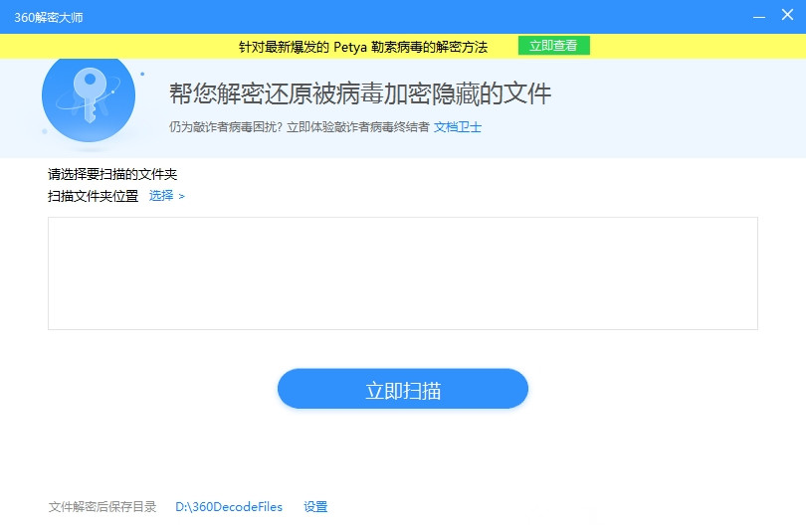Screen dimensions: 806x532
Task: Click the 仍为敲诈者病毒困扰 subtitle text
Action: pyautogui.click(x=299, y=127)
